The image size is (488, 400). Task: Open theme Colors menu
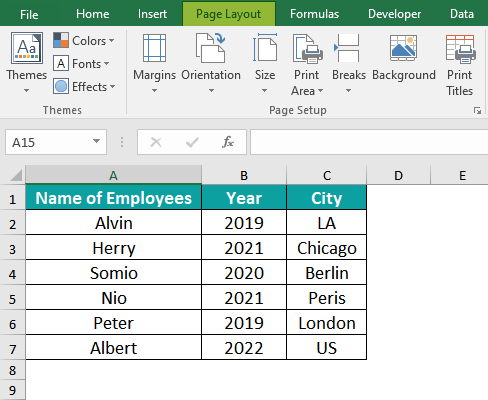point(84,41)
